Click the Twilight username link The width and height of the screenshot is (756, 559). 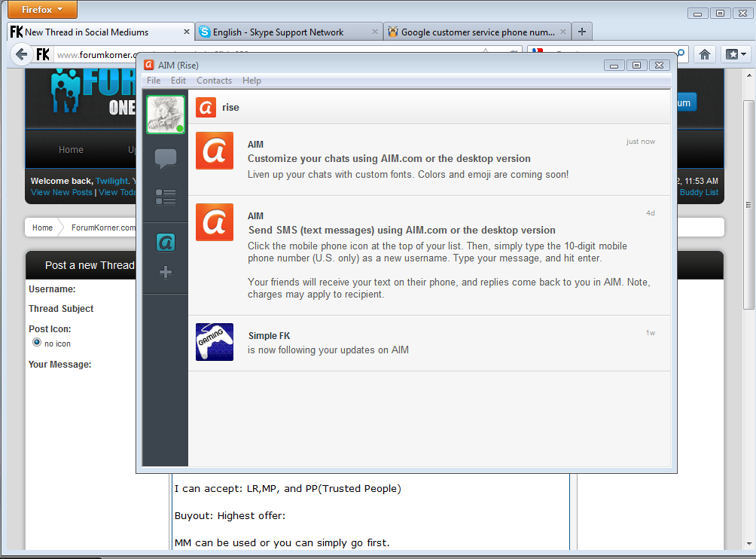[x=112, y=181]
